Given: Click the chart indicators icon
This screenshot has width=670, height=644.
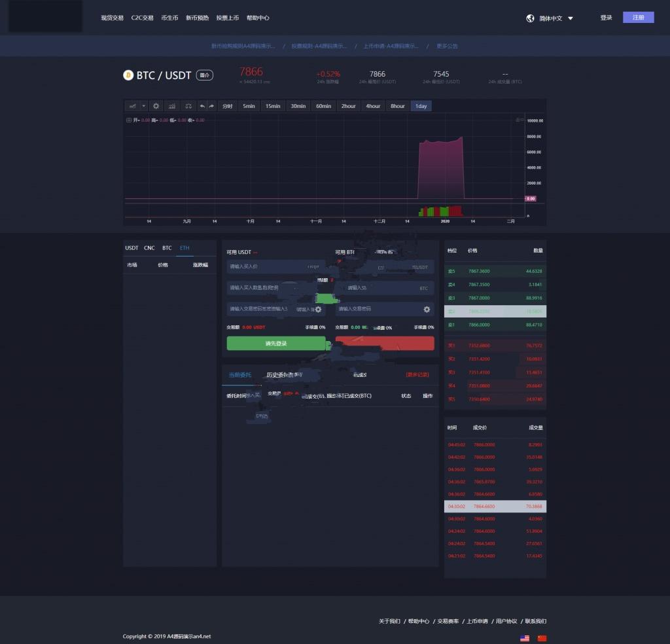Looking at the screenshot, I should pos(172,106).
